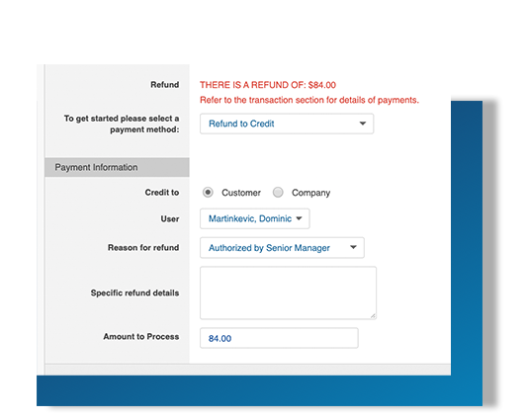Click the 'Amount to Process' label
The height and width of the screenshot is (420, 527).
click(141, 336)
